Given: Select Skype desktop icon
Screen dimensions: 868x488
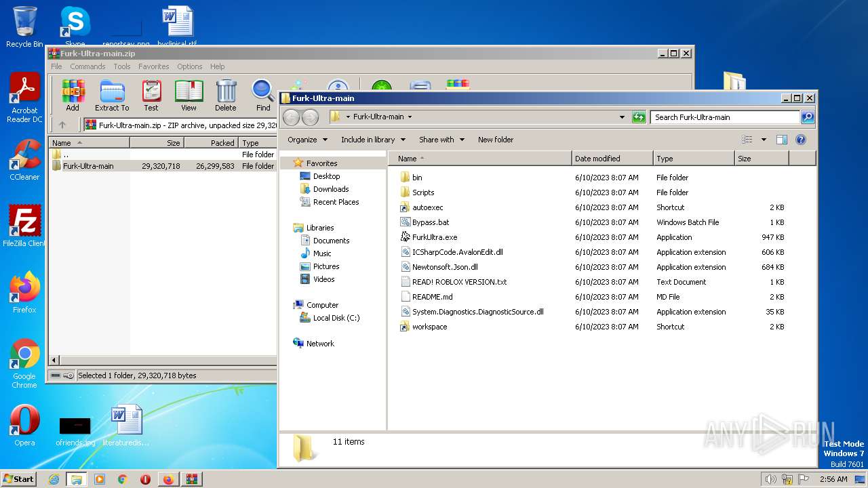Looking at the screenshot, I should (x=75, y=27).
